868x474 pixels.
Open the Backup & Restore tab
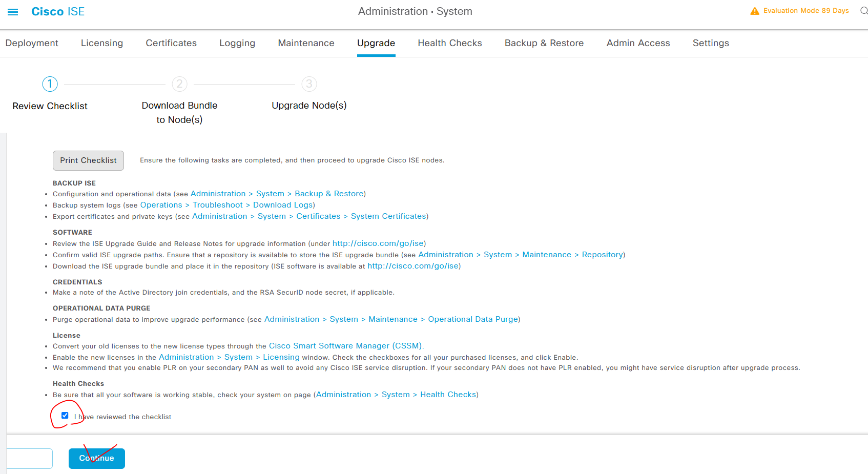pos(544,43)
